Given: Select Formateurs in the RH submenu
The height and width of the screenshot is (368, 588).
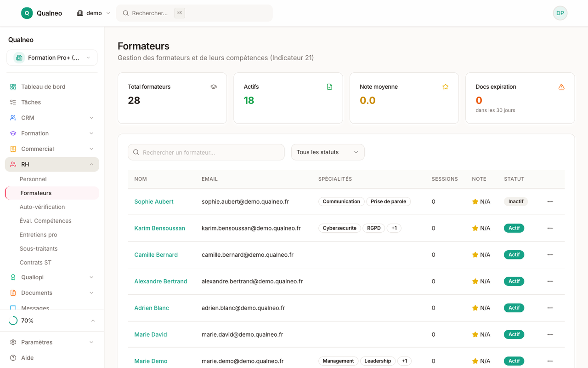Looking at the screenshot, I should click(52, 193).
